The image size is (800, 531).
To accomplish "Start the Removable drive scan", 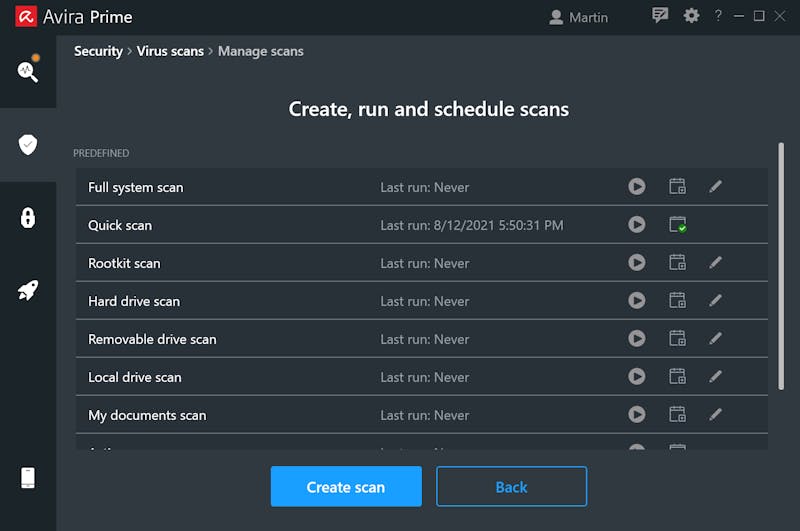I will [636, 338].
